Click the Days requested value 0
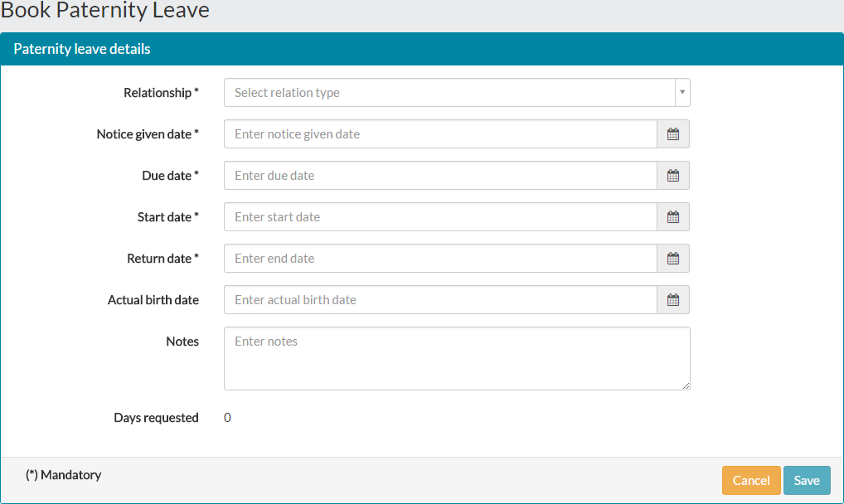 click(227, 418)
